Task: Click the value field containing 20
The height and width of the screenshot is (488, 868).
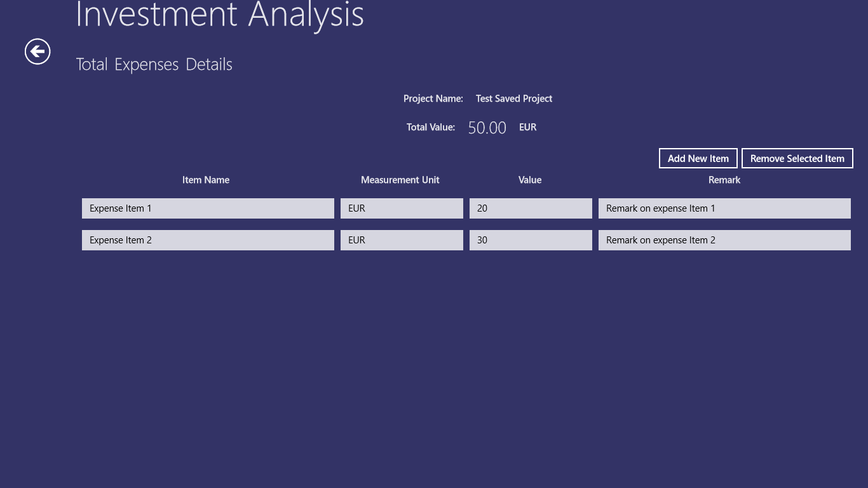Action: (x=531, y=208)
